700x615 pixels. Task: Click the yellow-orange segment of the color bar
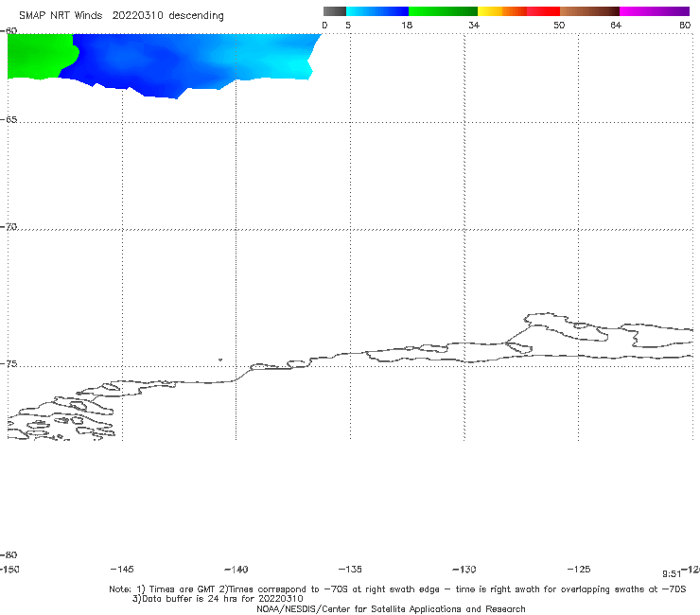[x=502, y=11]
